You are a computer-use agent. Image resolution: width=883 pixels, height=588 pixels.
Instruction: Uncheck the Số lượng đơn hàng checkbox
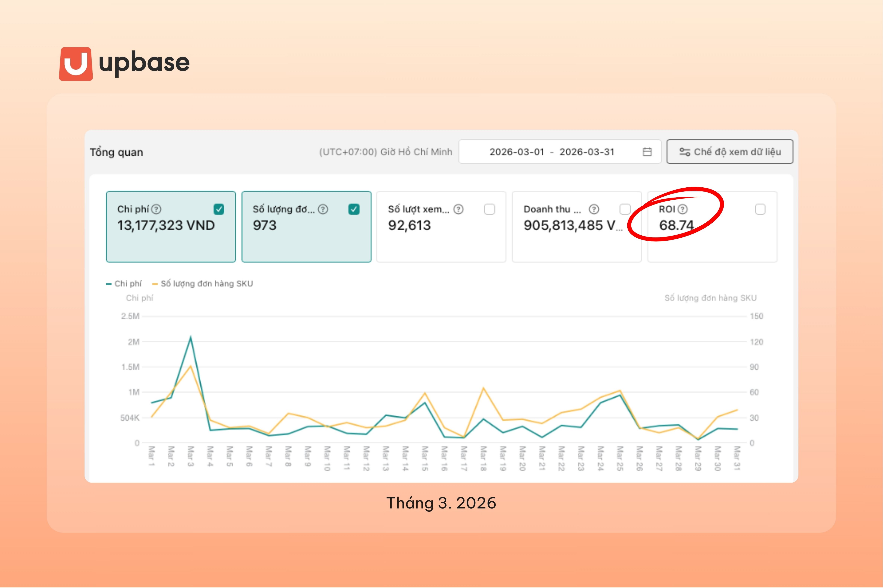354,209
